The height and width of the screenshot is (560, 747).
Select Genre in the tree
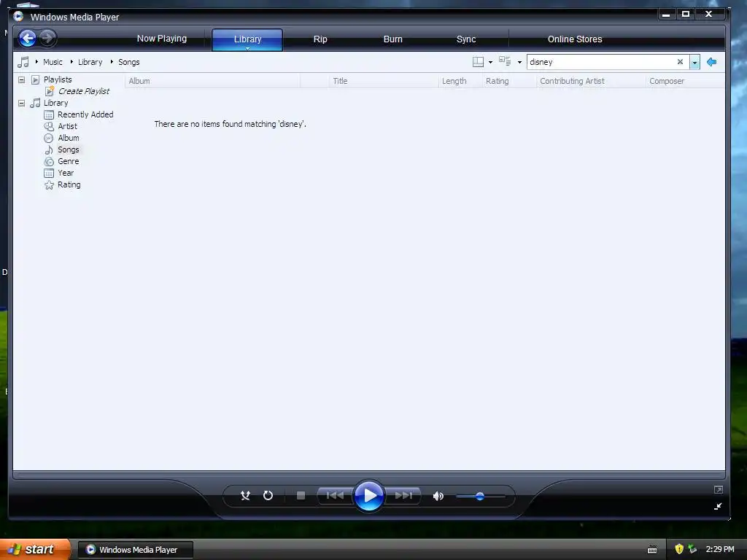coord(68,161)
